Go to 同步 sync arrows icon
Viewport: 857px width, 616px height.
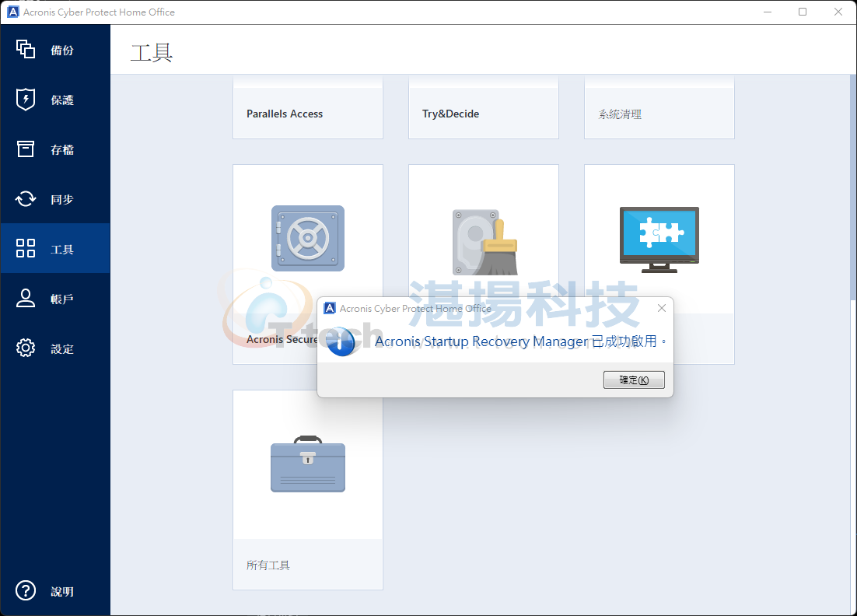[26, 199]
